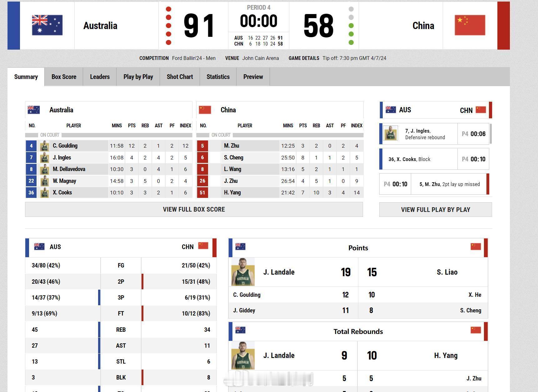Open W. Magnay's player link
Screen dimensions: 538x392
[x=64, y=181]
